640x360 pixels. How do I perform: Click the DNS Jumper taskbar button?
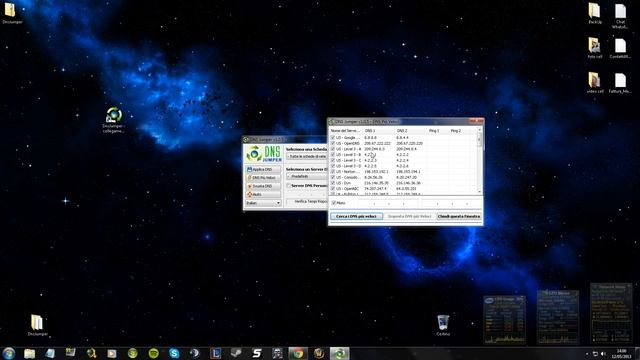[x=340, y=353]
